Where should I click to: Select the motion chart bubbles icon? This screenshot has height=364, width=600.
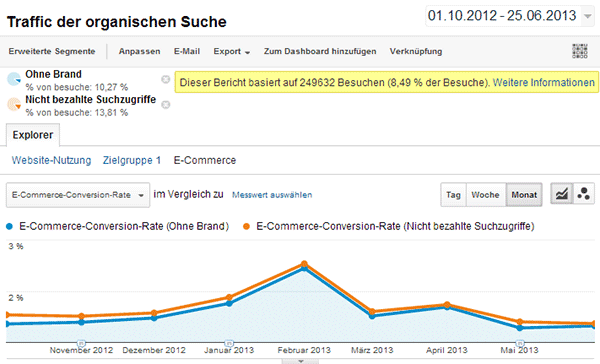point(583,194)
